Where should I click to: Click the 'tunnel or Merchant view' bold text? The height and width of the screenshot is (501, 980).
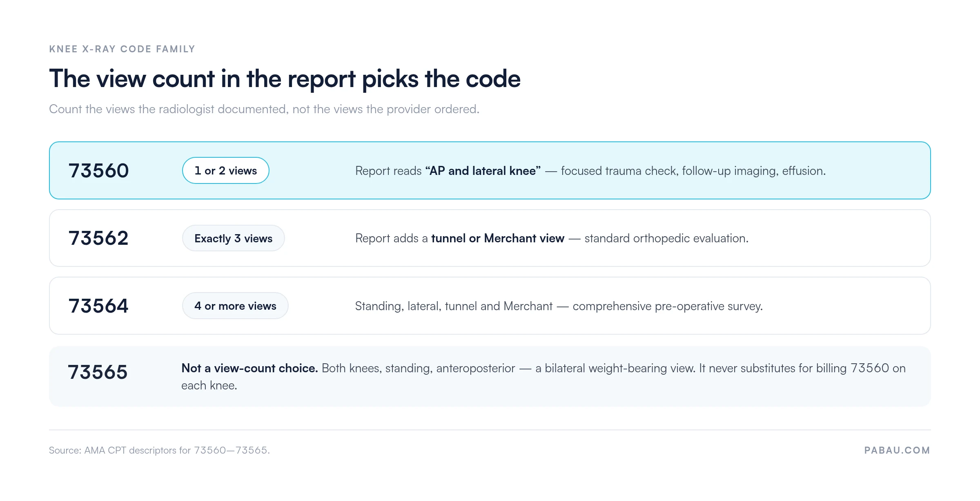pyautogui.click(x=498, y=238)
